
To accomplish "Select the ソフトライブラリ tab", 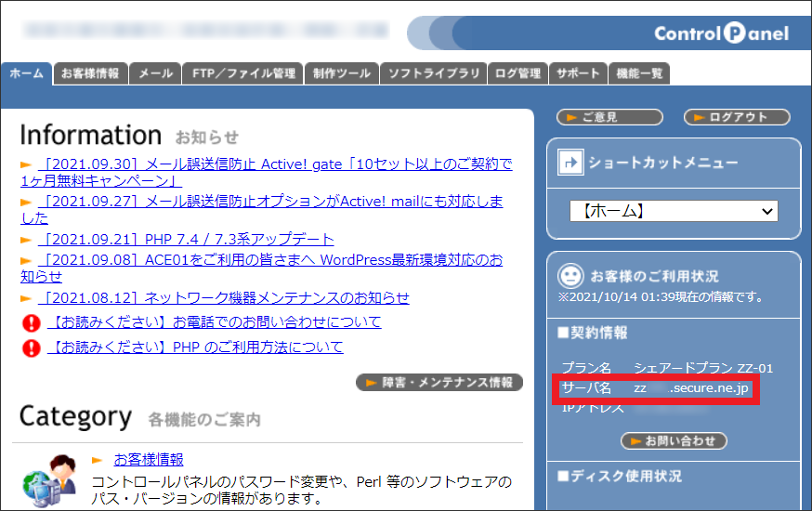I will [434, 73].
